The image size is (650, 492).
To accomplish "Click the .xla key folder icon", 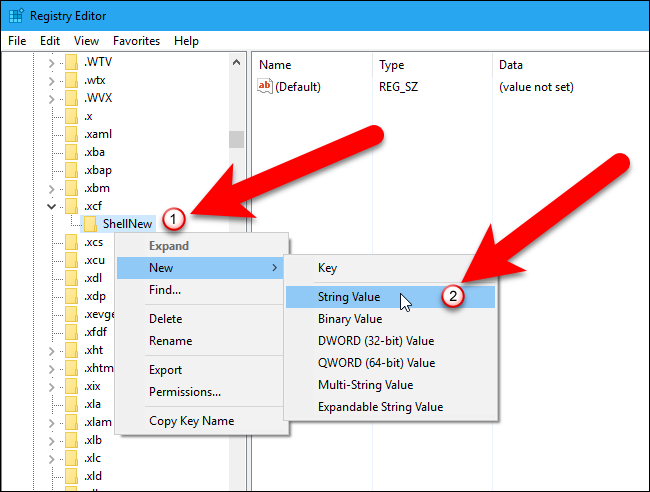I will click(x=70, y=404).
